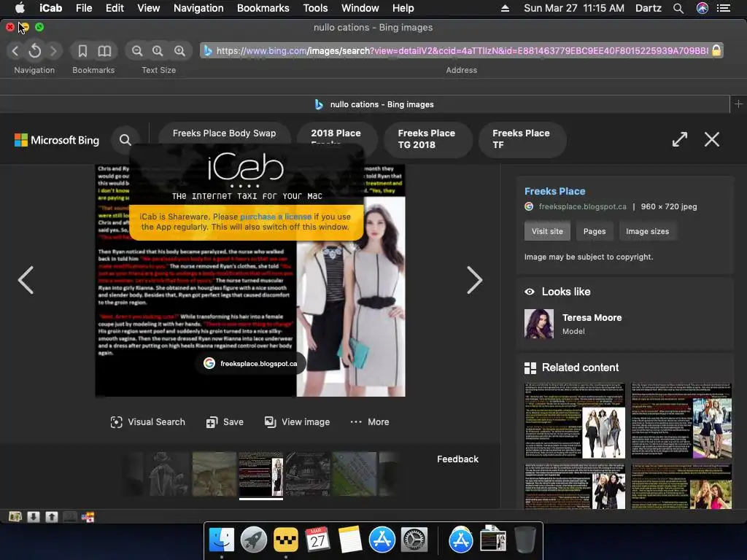Open the iCab menu
The image size is (747, 560).
(50, 8)
